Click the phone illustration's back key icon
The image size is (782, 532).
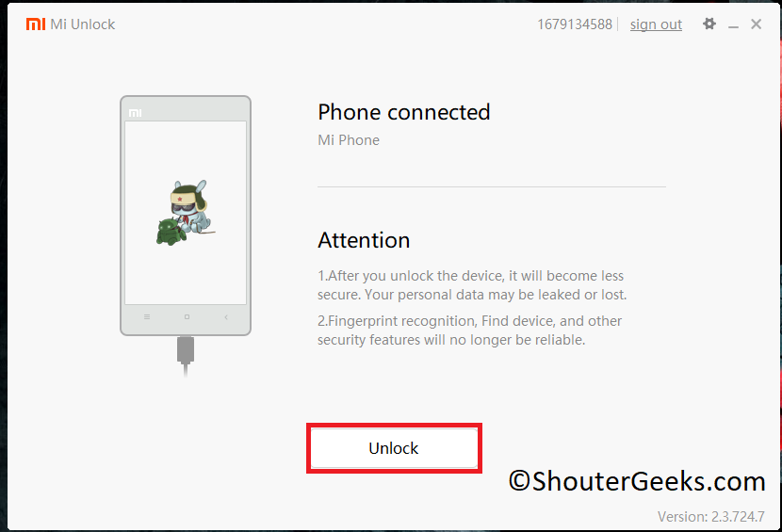tap(226, 316)
